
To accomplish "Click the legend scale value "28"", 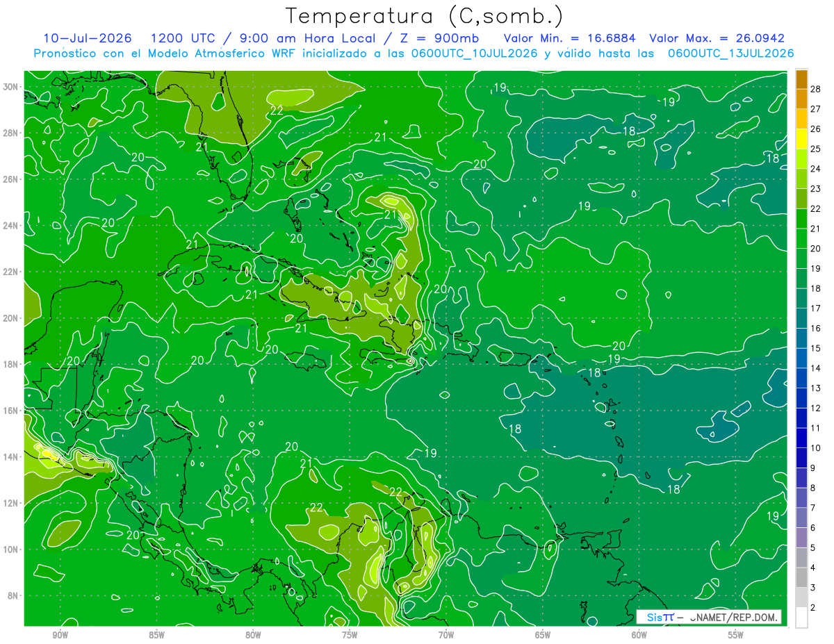I will pyautogui.click(x=816, y=89).
